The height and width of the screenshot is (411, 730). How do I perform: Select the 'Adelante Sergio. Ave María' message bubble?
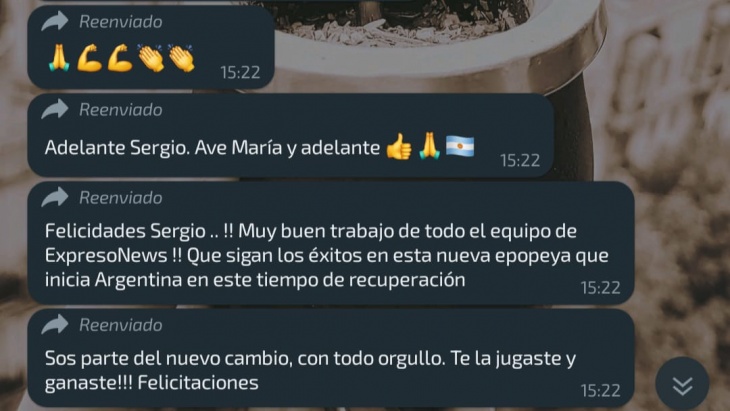pyautogui.click(x=291, y=135)
